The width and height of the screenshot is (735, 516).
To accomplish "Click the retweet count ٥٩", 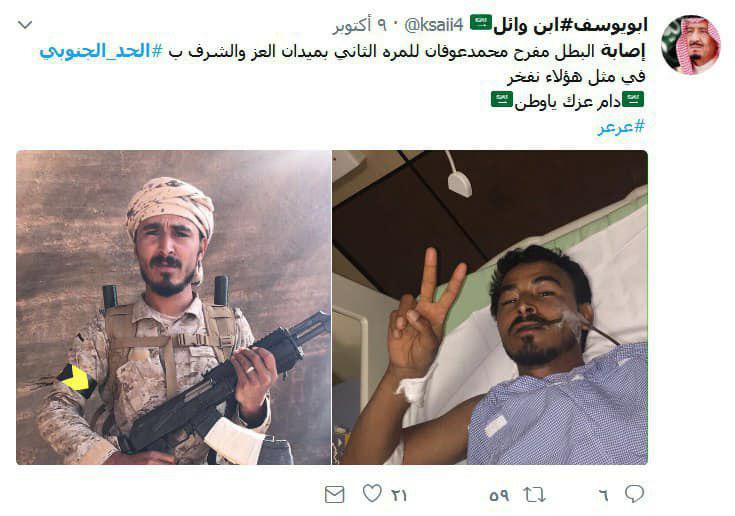I will tap(499, 495).
